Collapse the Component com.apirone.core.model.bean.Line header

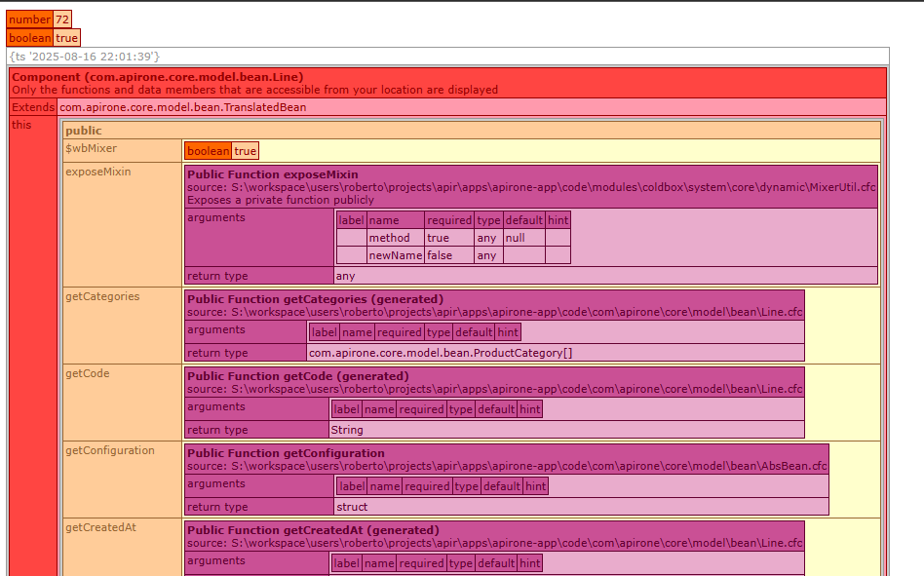[x=157, y=77]
